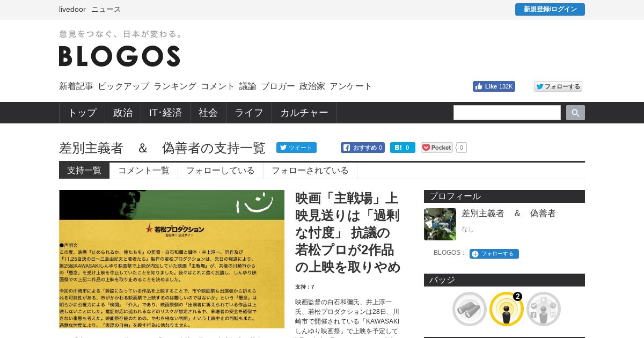Open ブロガー link
644x338 pixels.
(278, 86)
